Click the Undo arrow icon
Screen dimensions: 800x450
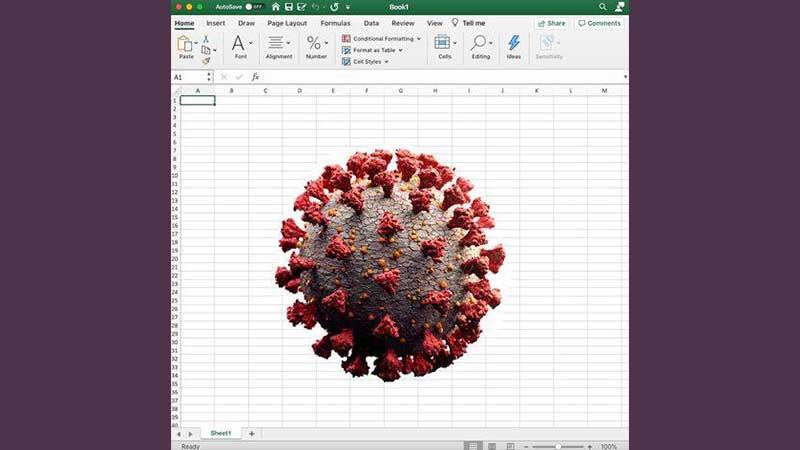point(316,7)
